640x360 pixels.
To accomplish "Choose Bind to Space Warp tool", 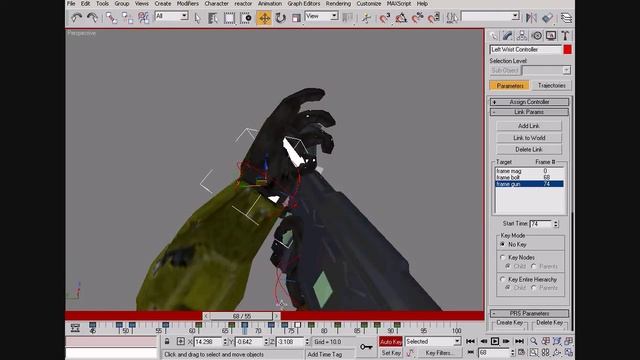I will point(144,18).
